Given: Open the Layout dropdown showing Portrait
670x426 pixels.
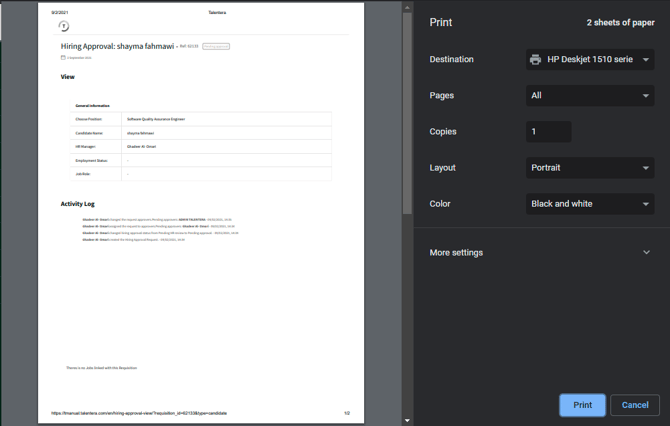Looking at the screenshot, I should tap(590, 168).
